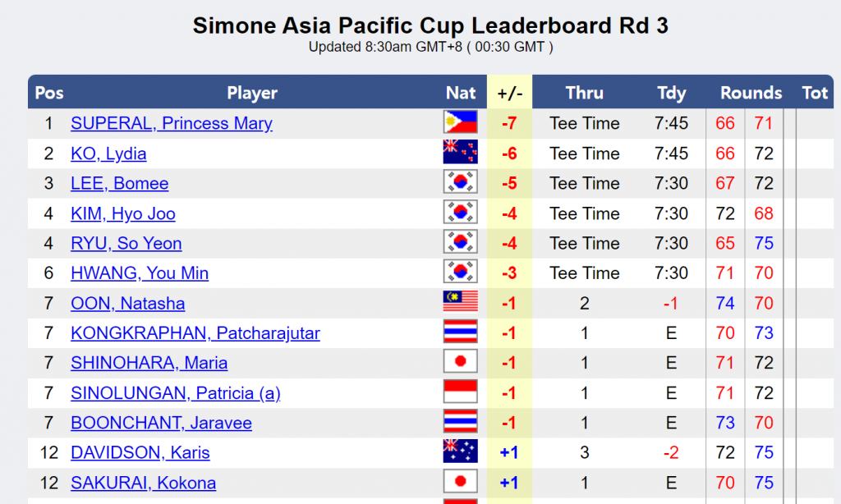Click the Thailand flag beside KONGKRAPHAN
This screenshot has width=841, height=504.
[x=460, y=333]
